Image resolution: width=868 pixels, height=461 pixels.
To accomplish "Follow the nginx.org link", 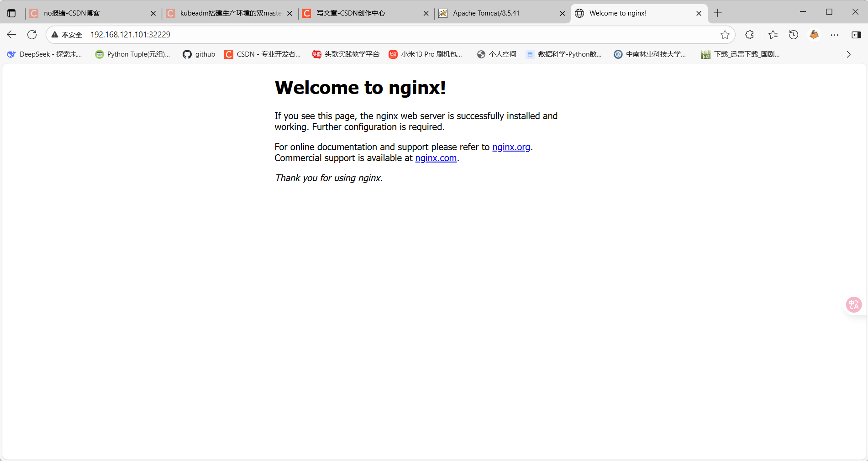I will [511, 147].
